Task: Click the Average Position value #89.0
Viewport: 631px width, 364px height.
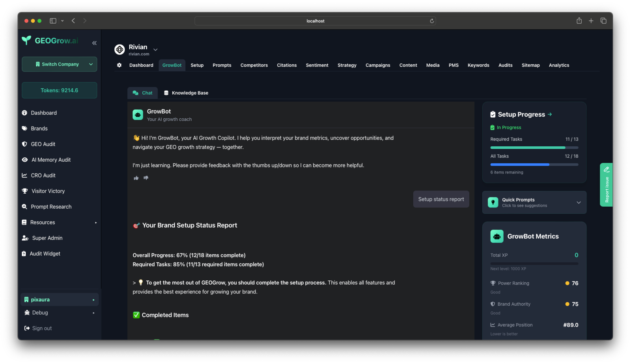Action: [x=571, y=325]
